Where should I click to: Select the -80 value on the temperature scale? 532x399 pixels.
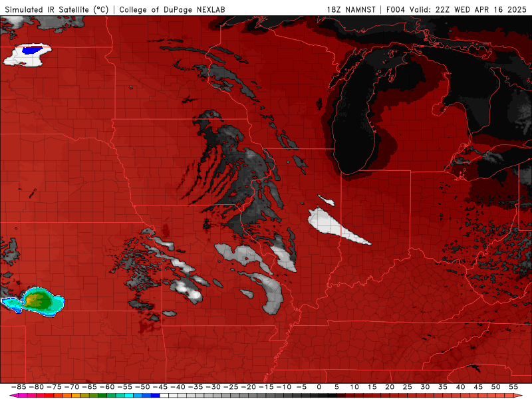(x=37, y=387)
